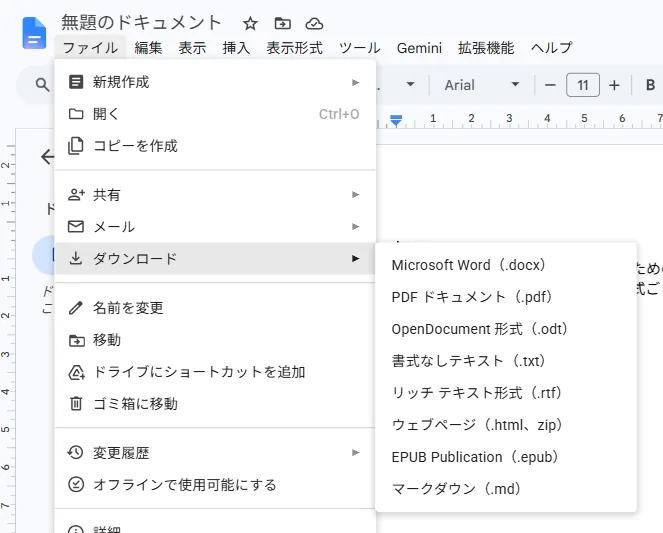This screenshot has height=533, width=663.
Task: Click the copy icon beside コピーを作成
Action: (x=76, y=146)
